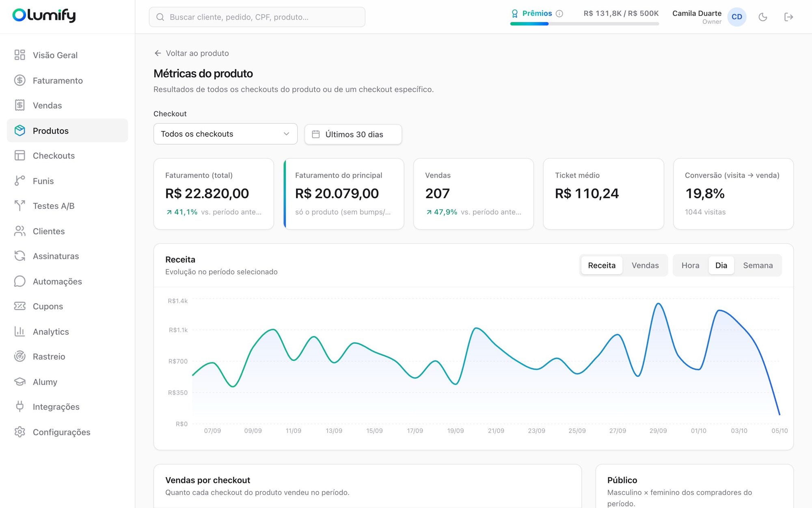The width and height of the screenshot is (812, 508).
Task: Open the Todos os checkouts dropdown
Action: 225,134
